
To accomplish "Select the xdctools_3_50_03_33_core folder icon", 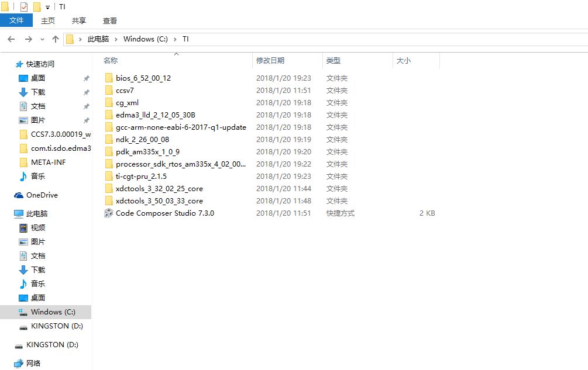I will click(x=109, y=200).
